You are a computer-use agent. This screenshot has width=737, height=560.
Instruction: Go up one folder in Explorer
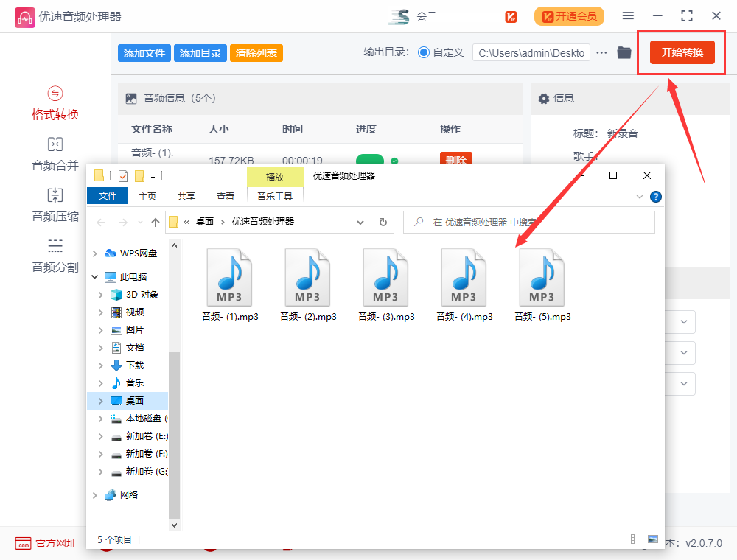[155, 223]
